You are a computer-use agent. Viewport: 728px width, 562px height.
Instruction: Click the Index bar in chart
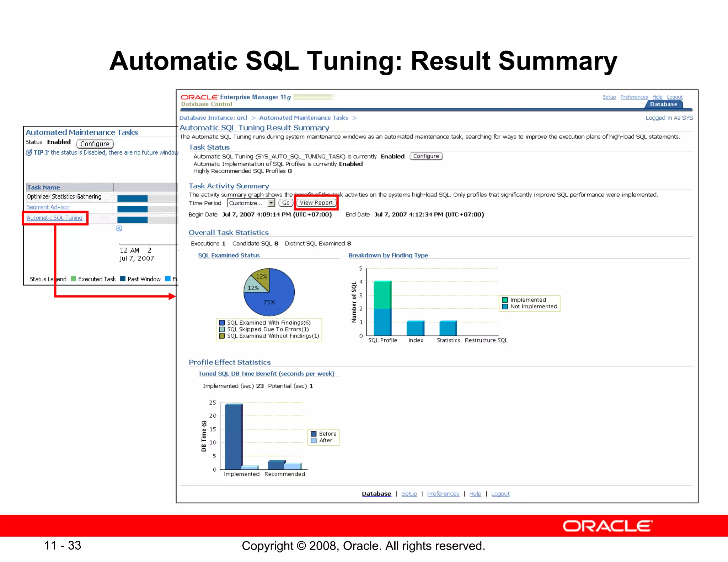(x=416, y=328)
